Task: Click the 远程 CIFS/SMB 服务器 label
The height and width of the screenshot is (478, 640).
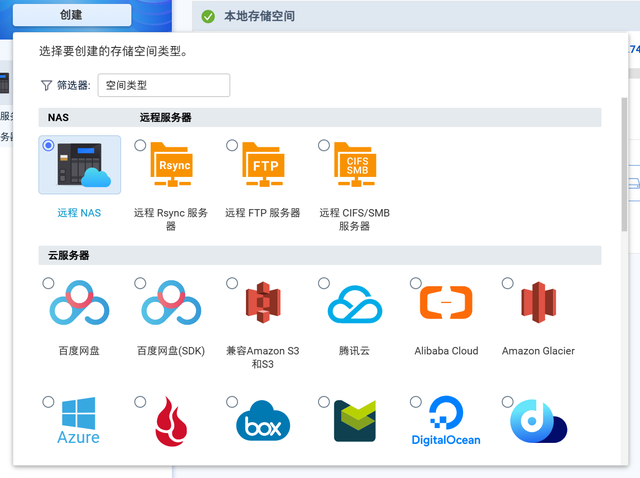Action: pos(354,219)
